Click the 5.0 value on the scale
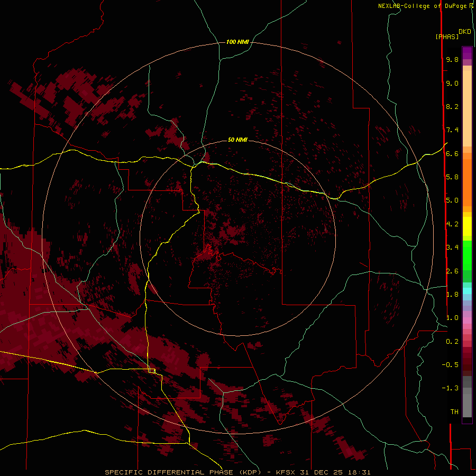This screenshot has width=476, height=476. [452, 200]
